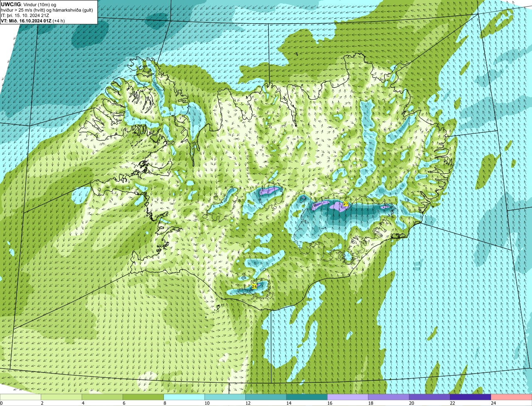Select the 12–14 m/s teal legend swatch
The image size is (532, 406).
(x=266, y=397)
